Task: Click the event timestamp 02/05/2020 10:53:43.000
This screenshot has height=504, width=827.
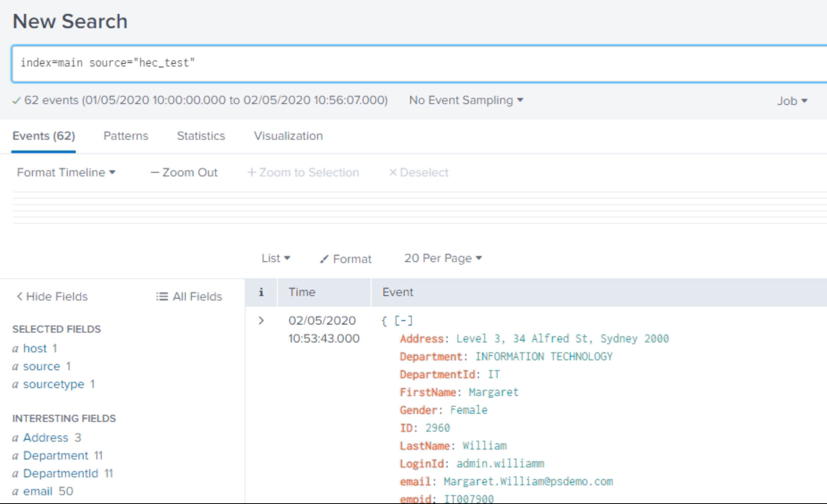Action: click(324, 329)
